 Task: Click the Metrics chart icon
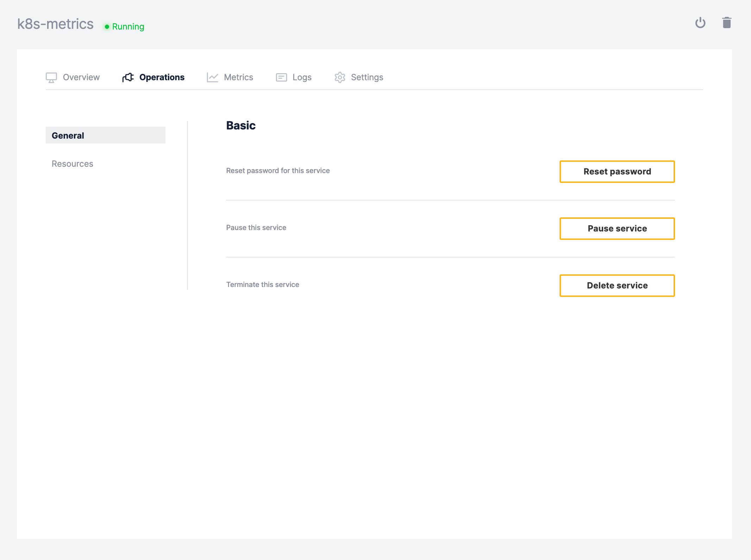point(213,77)
